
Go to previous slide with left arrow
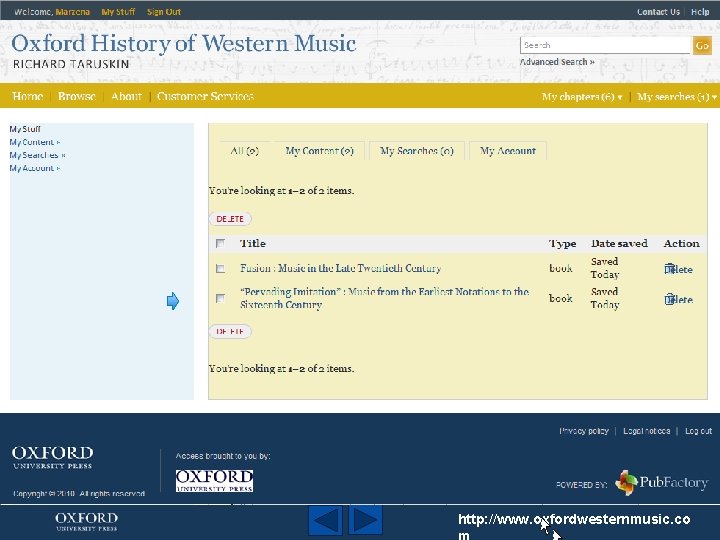tap(325, 521)
